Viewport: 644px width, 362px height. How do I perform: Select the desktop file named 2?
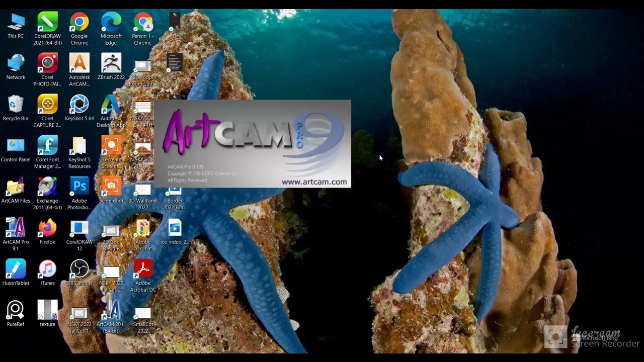click(175, 67)
